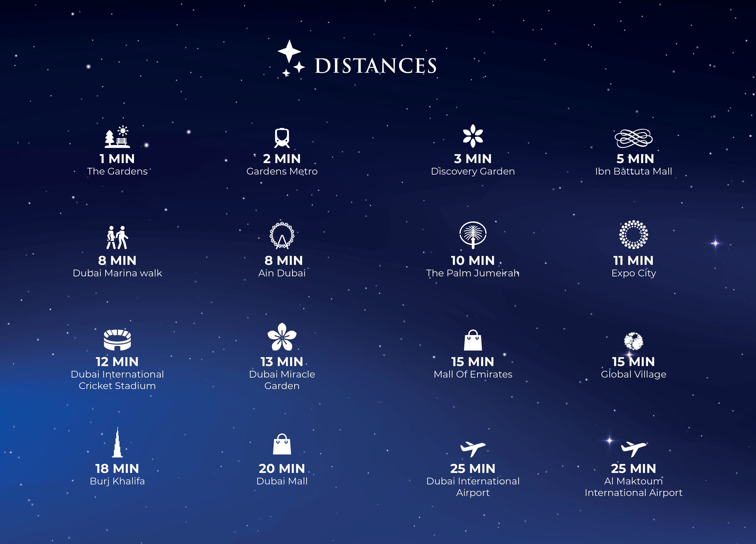This screenshot has height=544, width=756.
Task: Click the shopping bag icon for Mall Of Emirates
Action: 473,340
